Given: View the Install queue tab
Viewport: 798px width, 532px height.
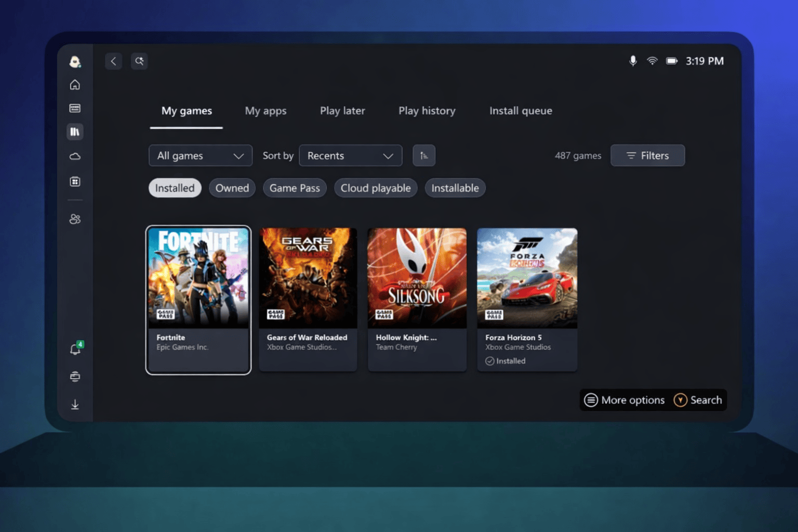Looking at the screenshot, I should tap(521, 111).
